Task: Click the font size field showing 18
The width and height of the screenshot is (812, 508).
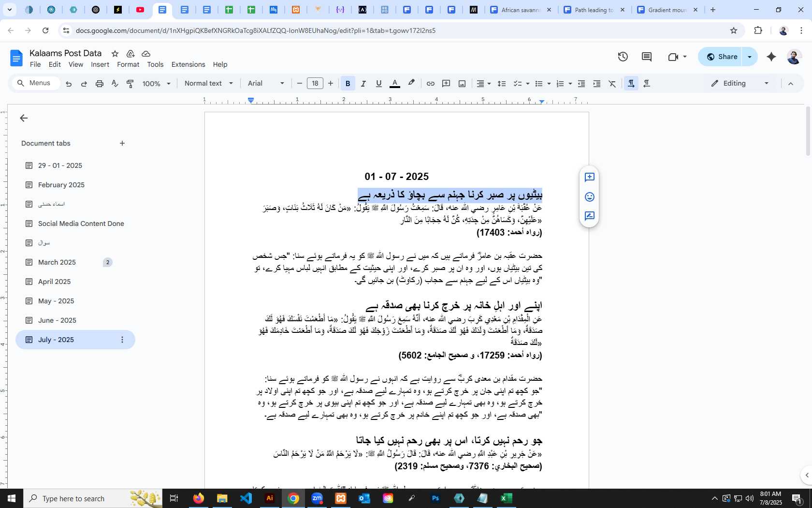Action: tap(315, 83)
